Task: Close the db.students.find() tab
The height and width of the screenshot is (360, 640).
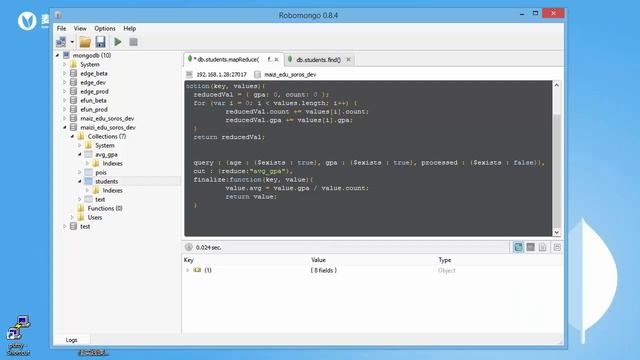Action: pyautogui.click(x=348, y=60)
